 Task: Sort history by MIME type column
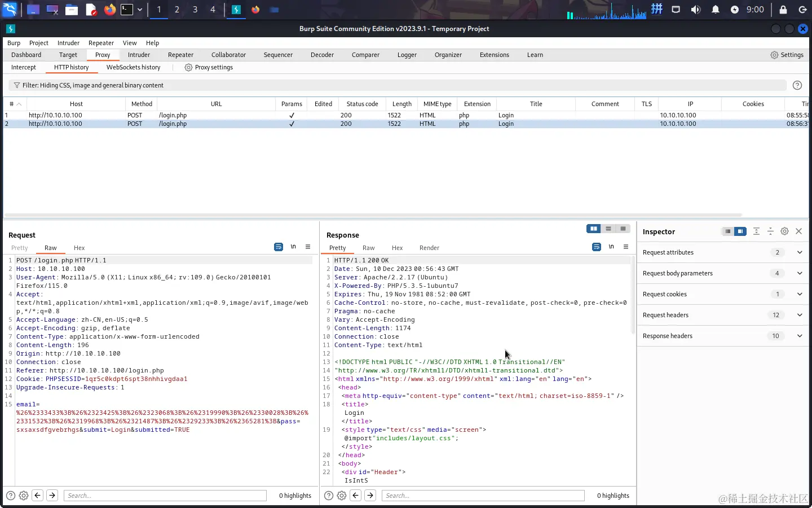(437, 104)
